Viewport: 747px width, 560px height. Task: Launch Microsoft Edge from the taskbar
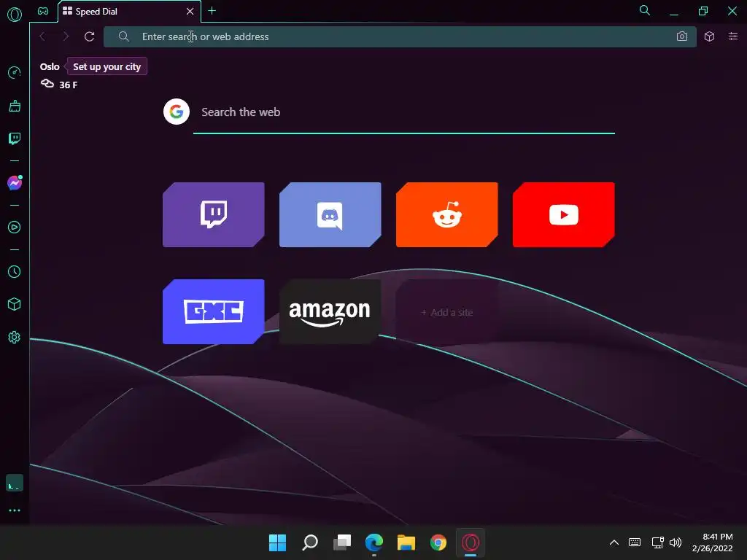[x=374, y=542]
